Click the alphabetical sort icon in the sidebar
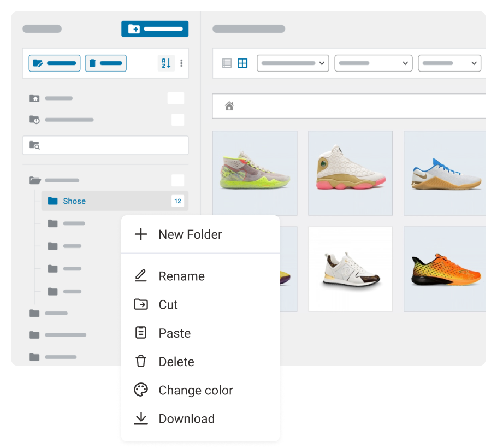 (166, 63)
